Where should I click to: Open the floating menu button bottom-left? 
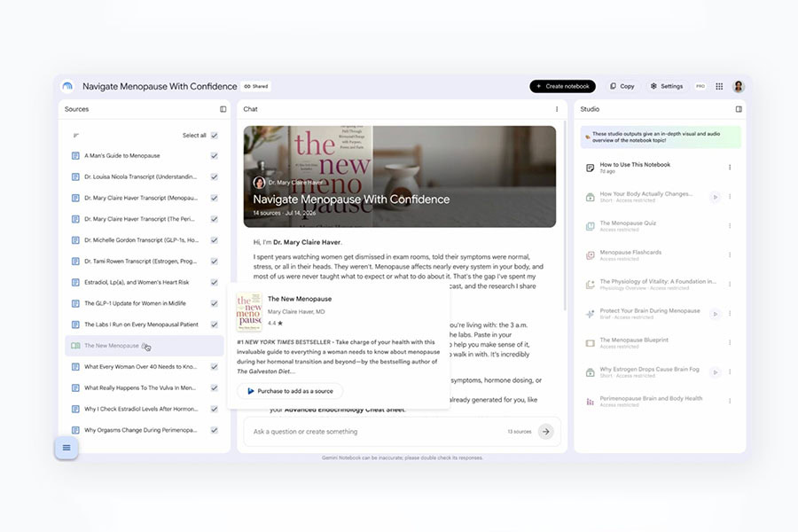pyautogui.click(x=66, y=448)
